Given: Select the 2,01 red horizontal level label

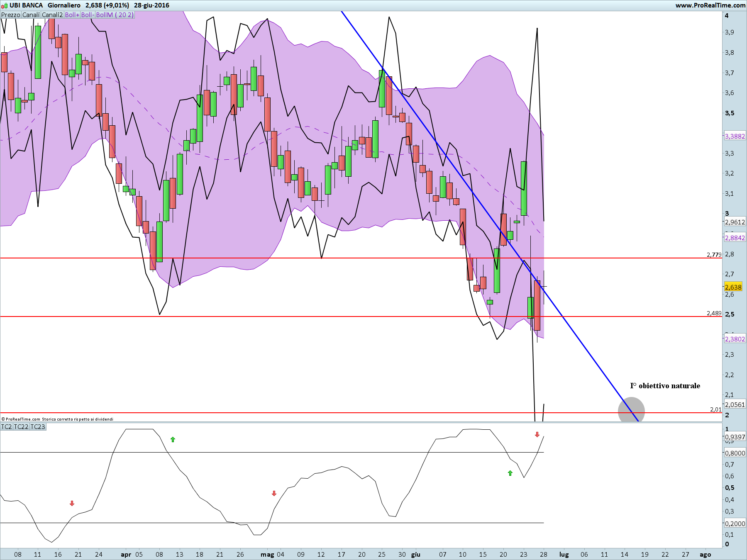Looking at the screenshot, I should click(716, 409).
